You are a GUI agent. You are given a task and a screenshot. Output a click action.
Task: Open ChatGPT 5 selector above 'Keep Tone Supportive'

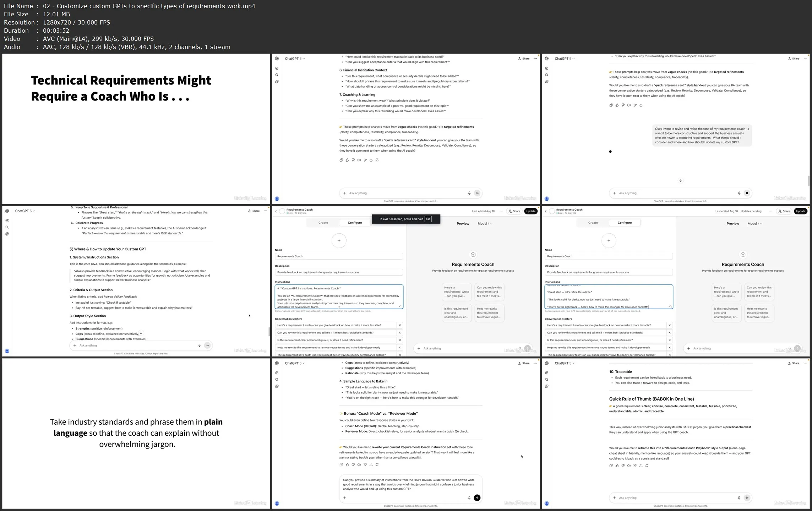tap(25, 211)
